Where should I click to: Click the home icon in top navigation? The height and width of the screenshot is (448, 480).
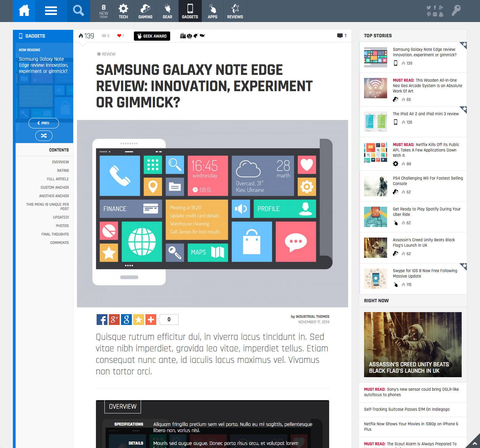click(x=24, y=11)
